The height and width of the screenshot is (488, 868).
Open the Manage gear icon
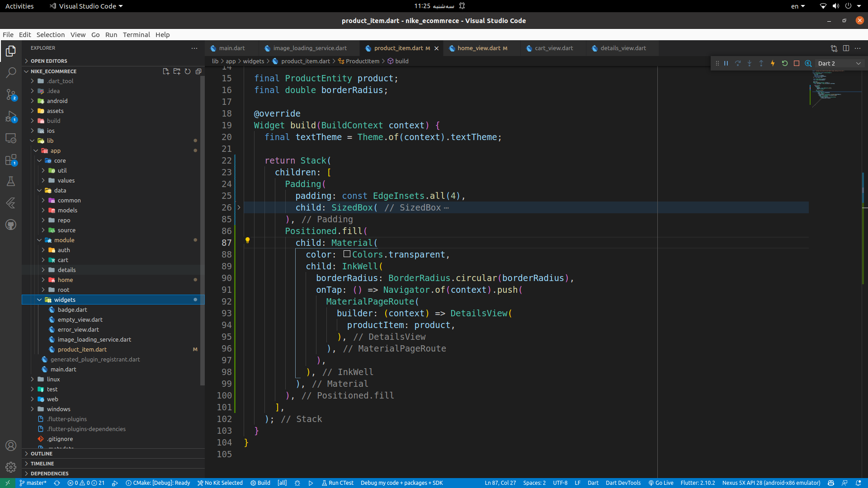point(11,467)
